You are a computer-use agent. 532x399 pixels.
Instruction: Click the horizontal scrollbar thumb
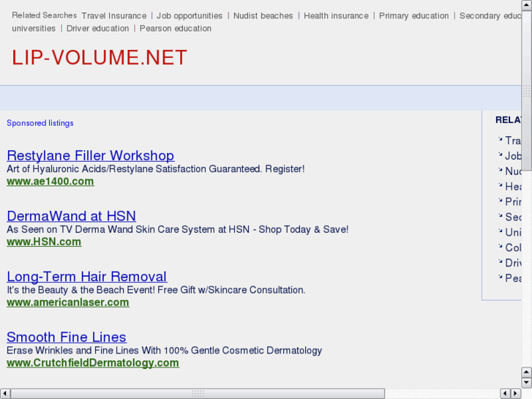[x=198, y=393]
